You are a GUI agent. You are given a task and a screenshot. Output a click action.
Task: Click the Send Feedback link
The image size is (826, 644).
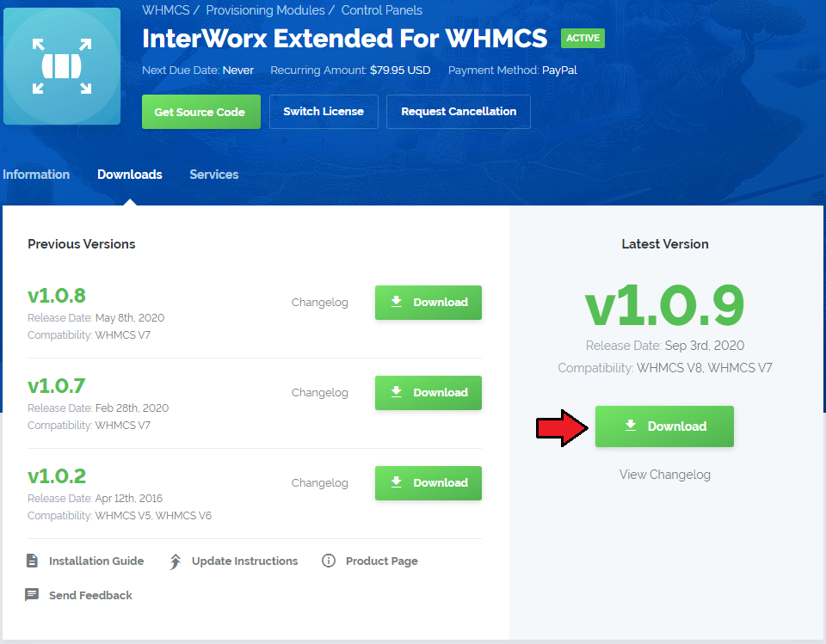[x=90, y=595]
